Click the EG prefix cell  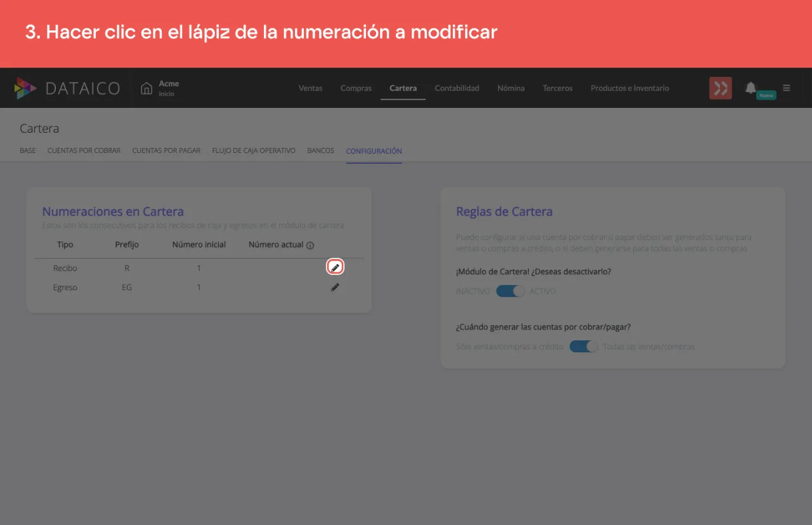(x=127, y=288)
